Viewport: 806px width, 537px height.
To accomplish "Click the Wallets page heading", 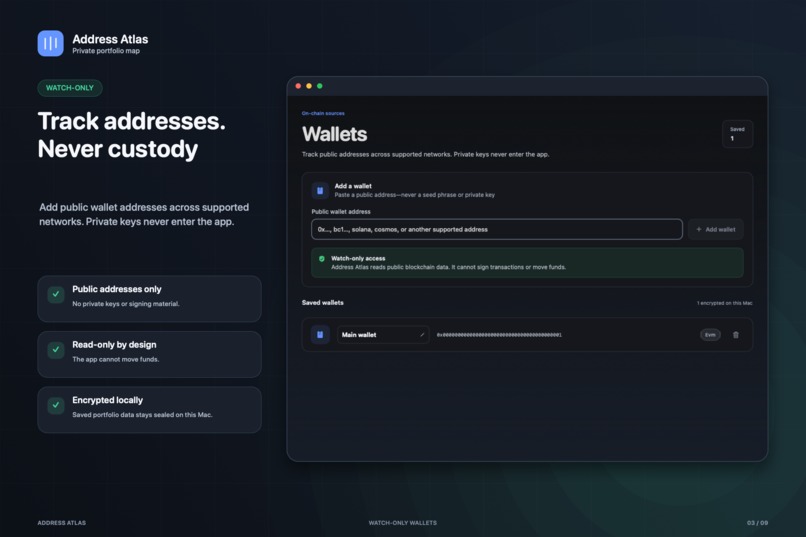I will 335,134.
